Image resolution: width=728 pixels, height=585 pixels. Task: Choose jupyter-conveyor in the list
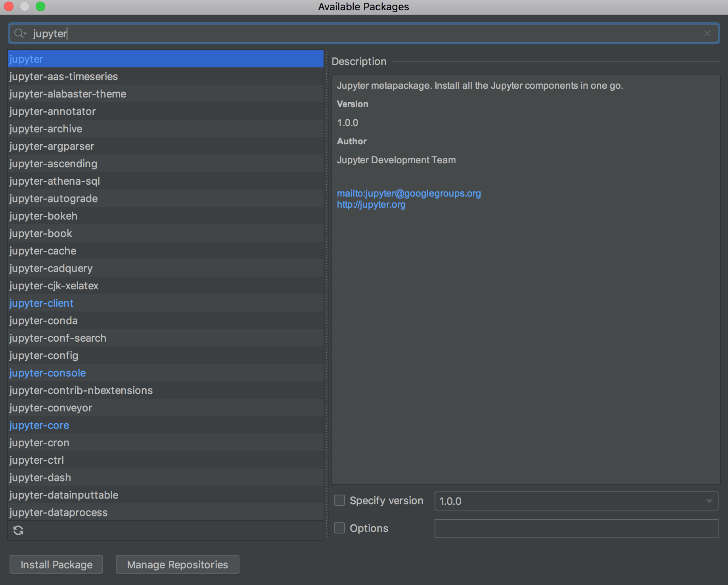pos(166,407)
